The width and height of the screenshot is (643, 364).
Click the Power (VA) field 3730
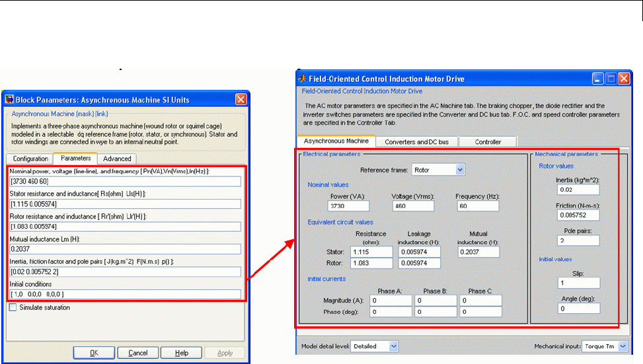click(x=348, y=205)
